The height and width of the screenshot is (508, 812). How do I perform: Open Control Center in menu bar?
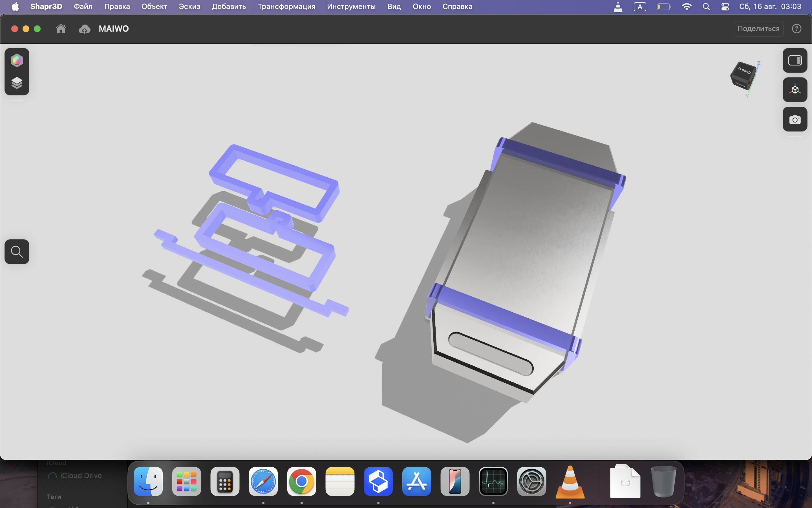pos(725,7)
